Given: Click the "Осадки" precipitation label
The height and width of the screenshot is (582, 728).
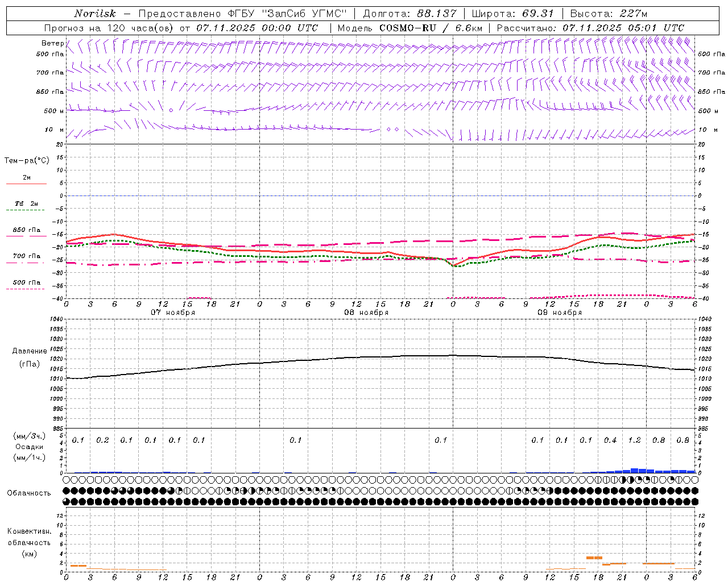Looking at the screenshot, I should [30, 447].
